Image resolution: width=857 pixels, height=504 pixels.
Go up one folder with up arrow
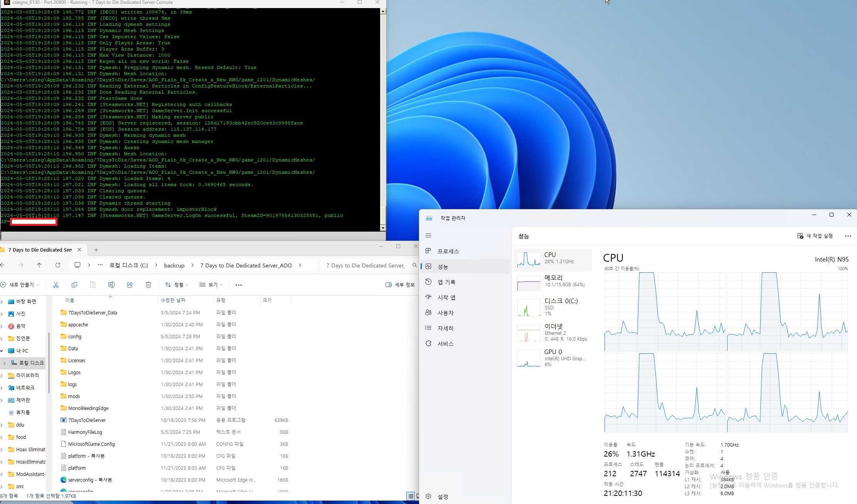(x=39, y=265)
